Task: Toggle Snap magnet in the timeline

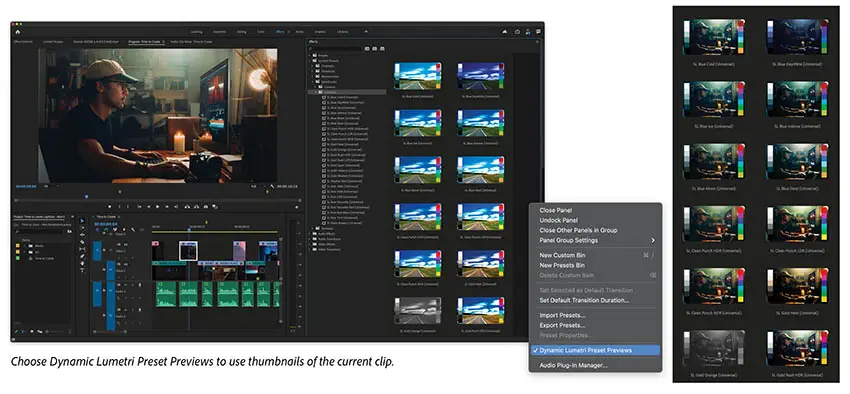Action: (x=106, y=229)
